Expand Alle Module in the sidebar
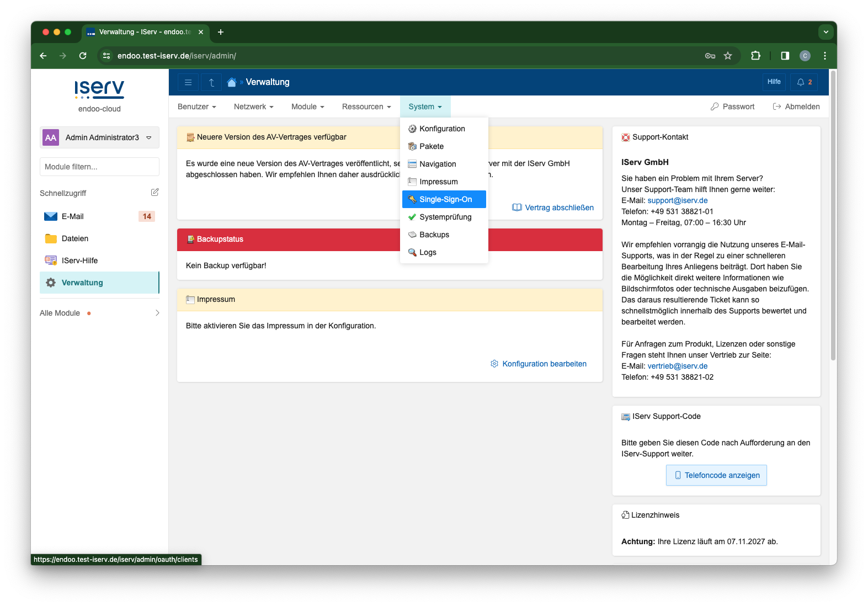The image size is (868, 606). click(x=99, y=313)
